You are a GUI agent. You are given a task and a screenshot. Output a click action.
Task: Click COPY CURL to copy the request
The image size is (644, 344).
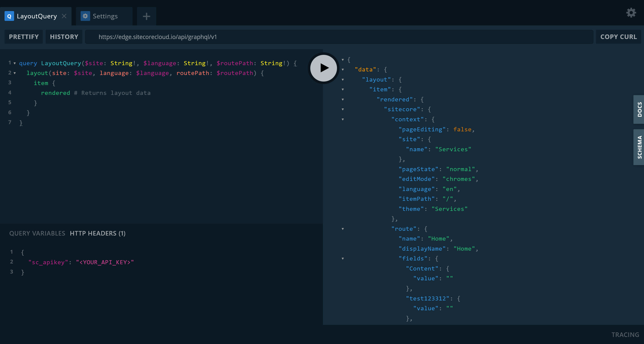619,37
